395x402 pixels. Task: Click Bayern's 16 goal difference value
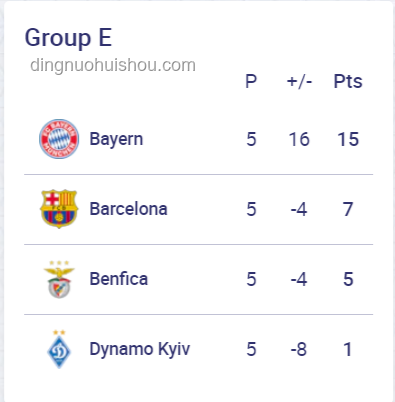[x=299, y=139]
